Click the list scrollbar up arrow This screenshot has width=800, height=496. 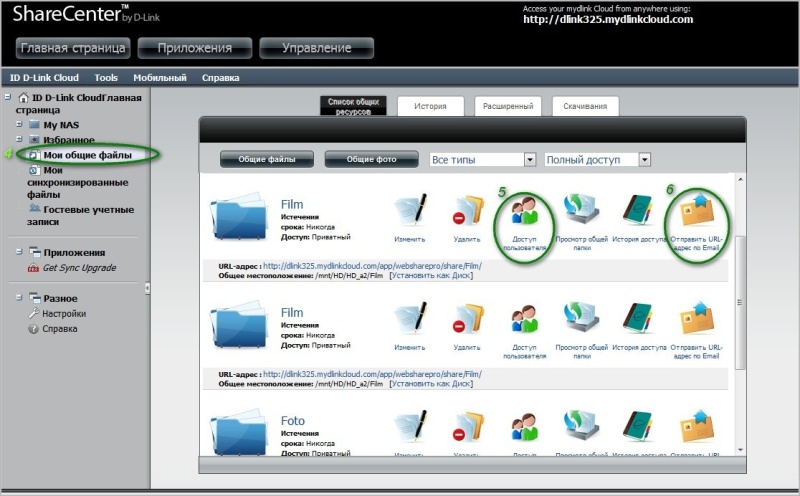740,180
